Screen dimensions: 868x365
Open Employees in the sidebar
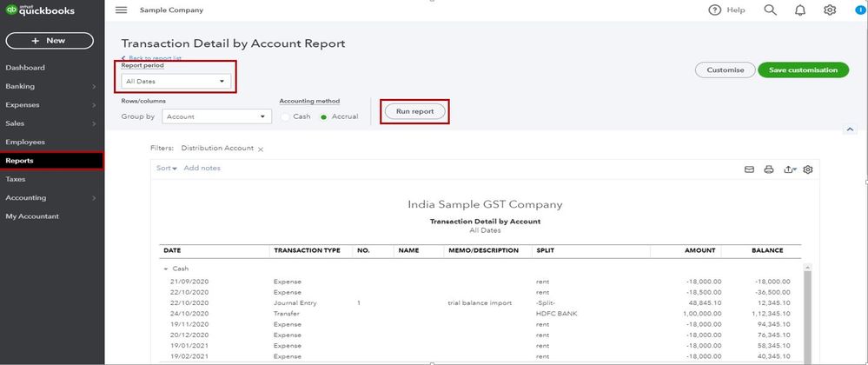[x=25, y=142]
